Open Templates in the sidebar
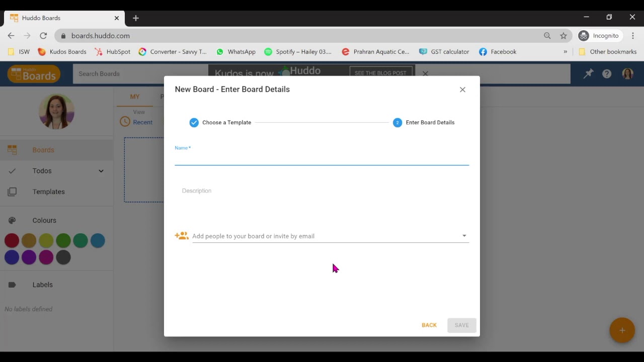This screenshot has height=362, width=644. click(x=56, y=192)
